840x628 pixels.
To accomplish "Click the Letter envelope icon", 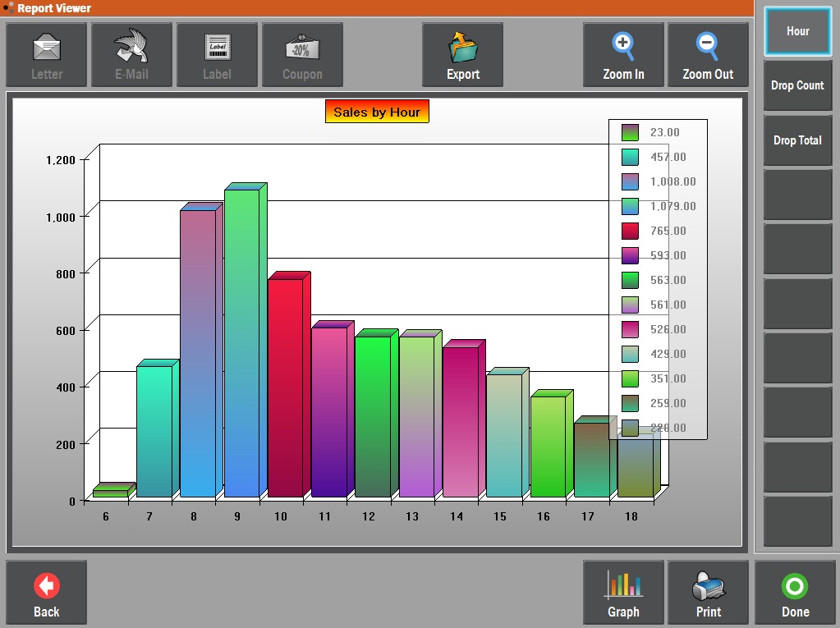I will click(x=47, y=48).
